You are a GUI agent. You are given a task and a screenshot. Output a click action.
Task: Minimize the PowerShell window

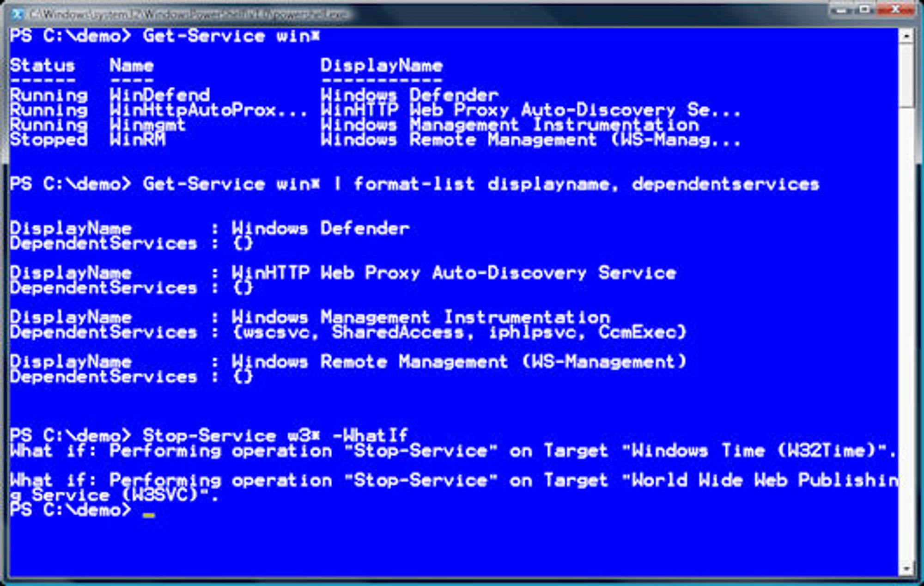841,9
